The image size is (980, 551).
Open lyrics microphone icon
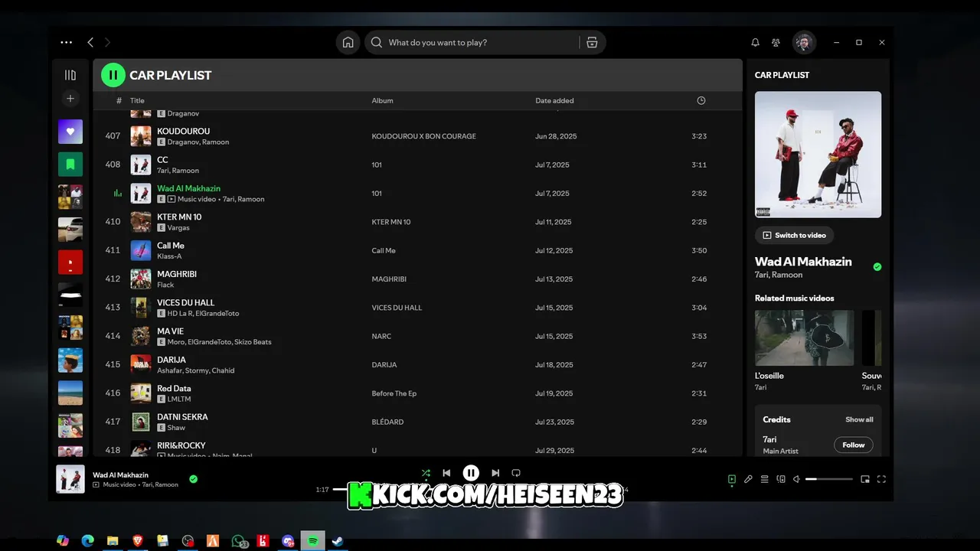748,479
